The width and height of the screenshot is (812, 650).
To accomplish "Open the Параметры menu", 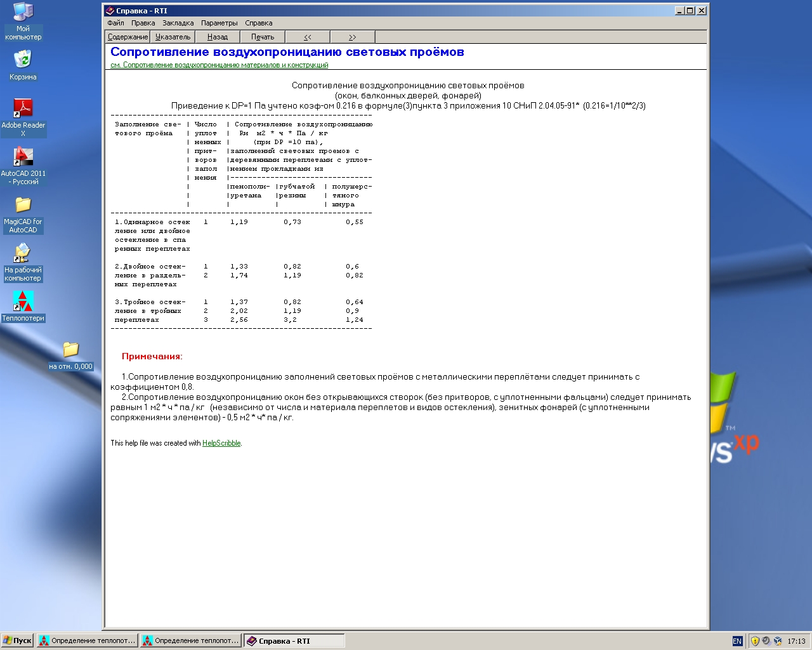I will coord(219,23).
